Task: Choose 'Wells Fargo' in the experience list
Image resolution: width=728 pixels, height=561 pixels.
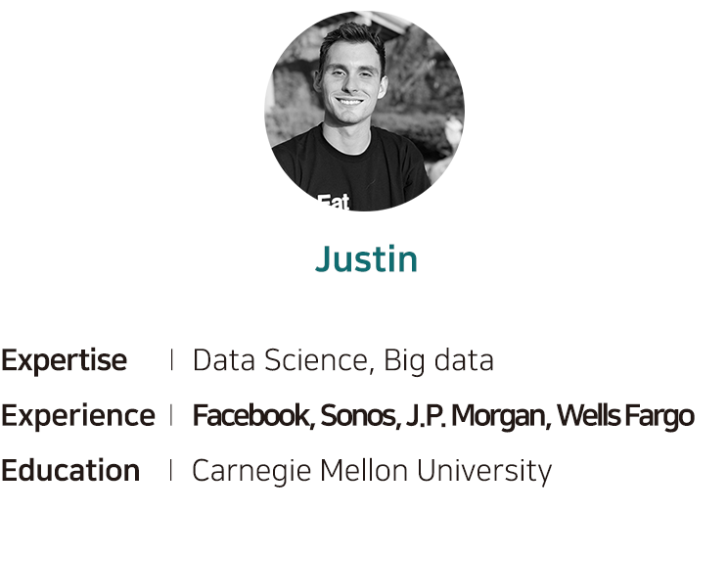Action: tap(625, 416)
